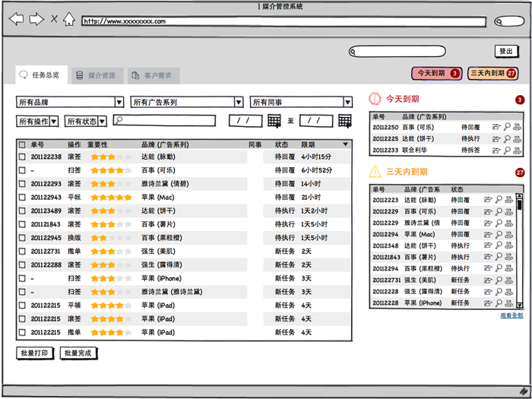This screenshot has width=532, height=399.
Task: Edit order 20112223 达能 (脉動)
Action: [x=488, y=200]
